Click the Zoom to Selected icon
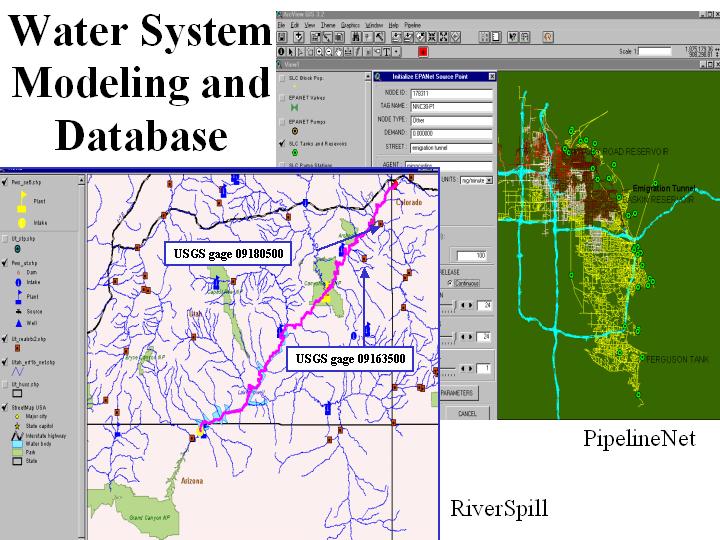This screenshot has width=720, height=540. [x=420, y=37]
